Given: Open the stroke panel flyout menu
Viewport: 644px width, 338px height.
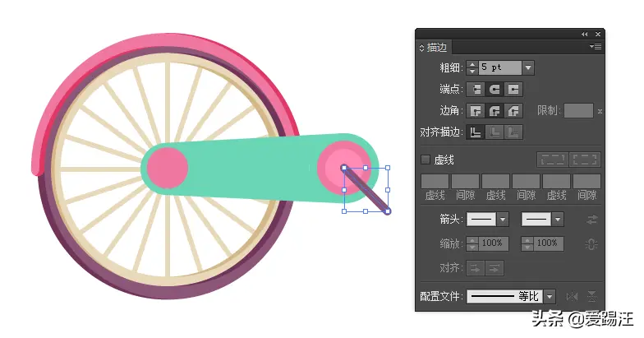Looking at the screenshot, I should [x=596, y=48].
